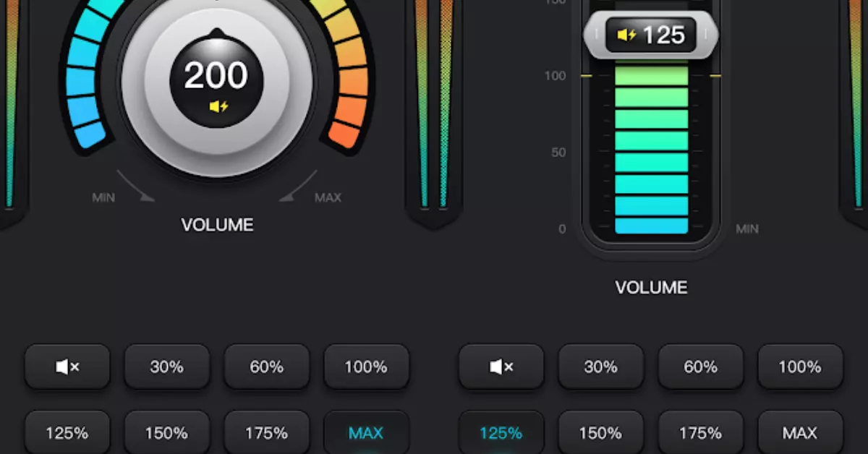Click MIN label under the dial

(x=103, y=197)
